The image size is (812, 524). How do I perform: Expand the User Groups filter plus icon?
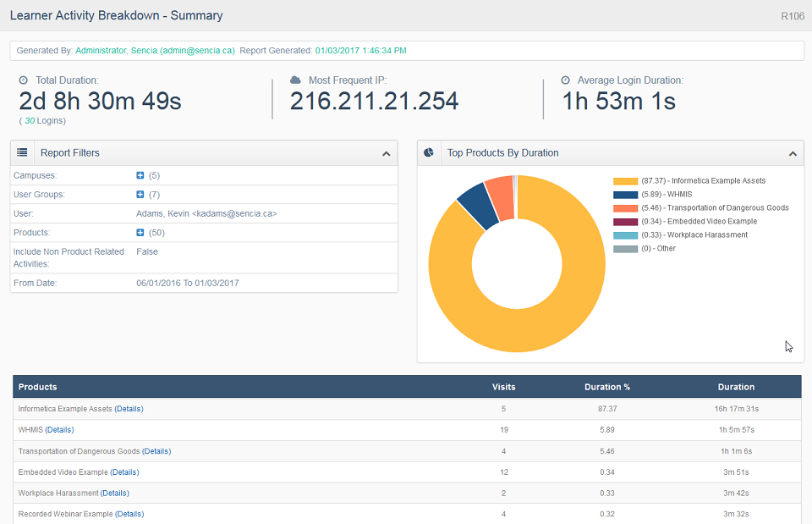pos(140,195)
